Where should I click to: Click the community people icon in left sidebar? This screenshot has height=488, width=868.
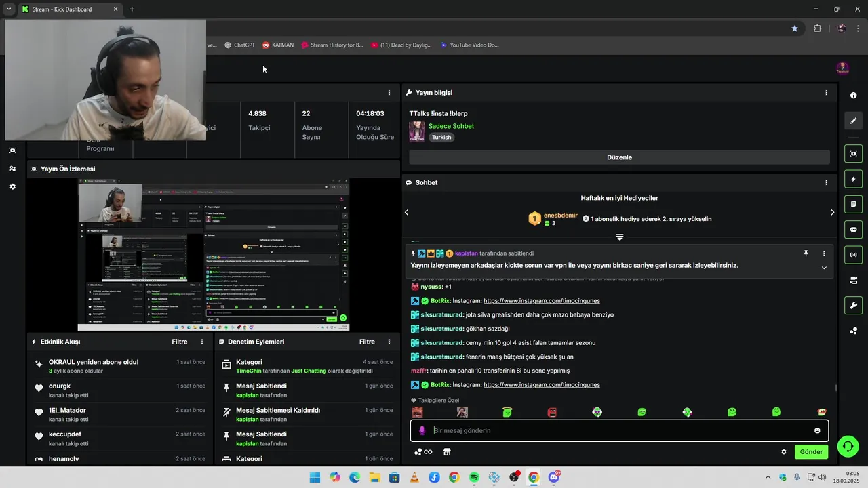coord(12,169)
